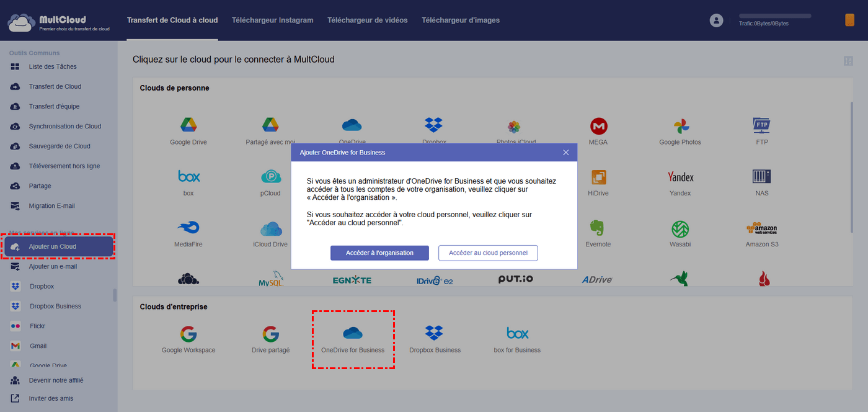Click Accéder au cloud personnel button
Viewport: 868px width, 412px height.
coord(488,253)
